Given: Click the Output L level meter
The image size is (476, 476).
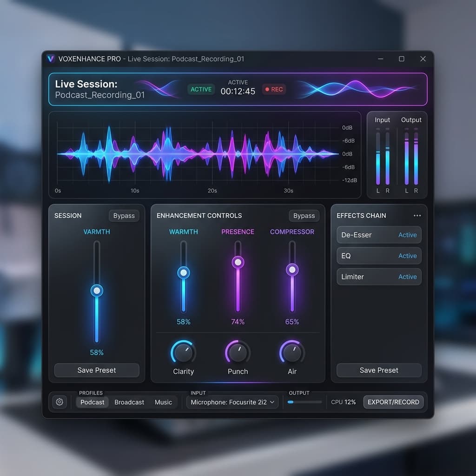Looking at the screenshot, I should (406, 156).
